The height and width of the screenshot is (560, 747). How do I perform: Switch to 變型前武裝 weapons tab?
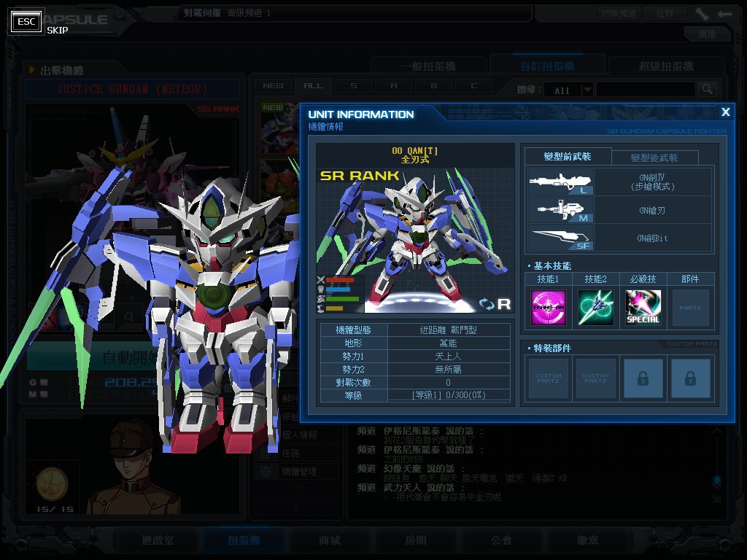568,157
